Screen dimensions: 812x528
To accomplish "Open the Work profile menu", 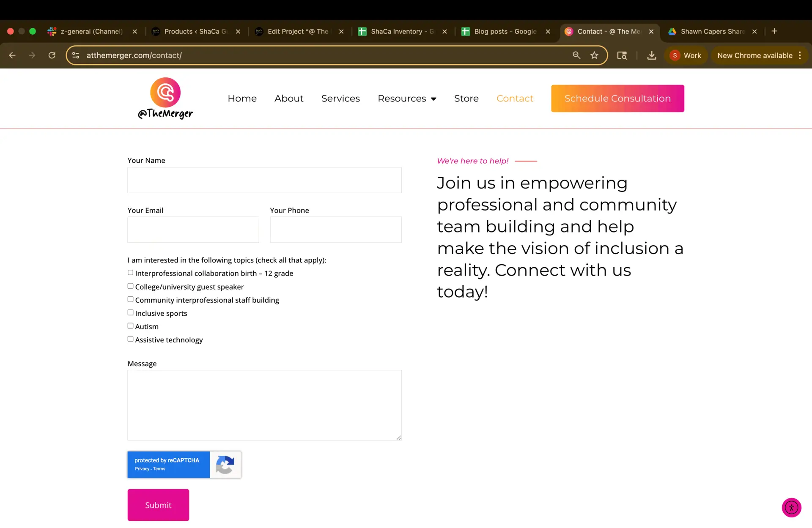I will pyautogui.click(x=686, y=55).
